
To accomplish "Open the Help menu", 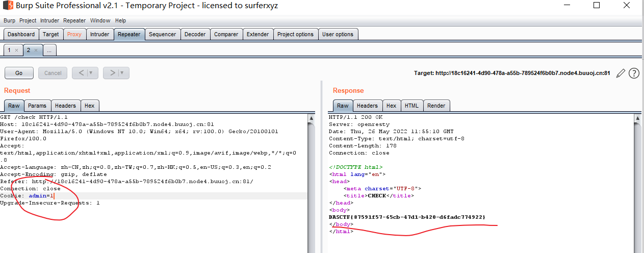I will coord(121,20).
